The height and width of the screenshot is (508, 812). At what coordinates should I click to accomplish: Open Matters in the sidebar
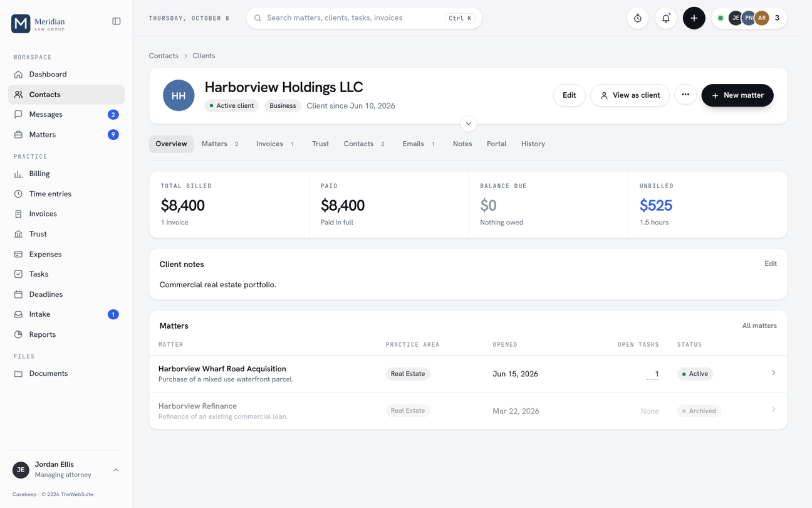pyautogui.click(x=66, y=135)
